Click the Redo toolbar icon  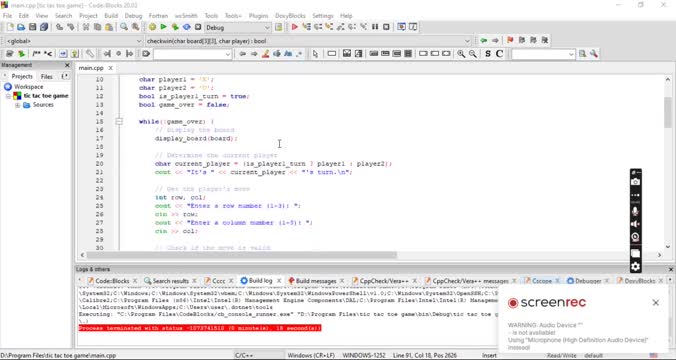71,27
